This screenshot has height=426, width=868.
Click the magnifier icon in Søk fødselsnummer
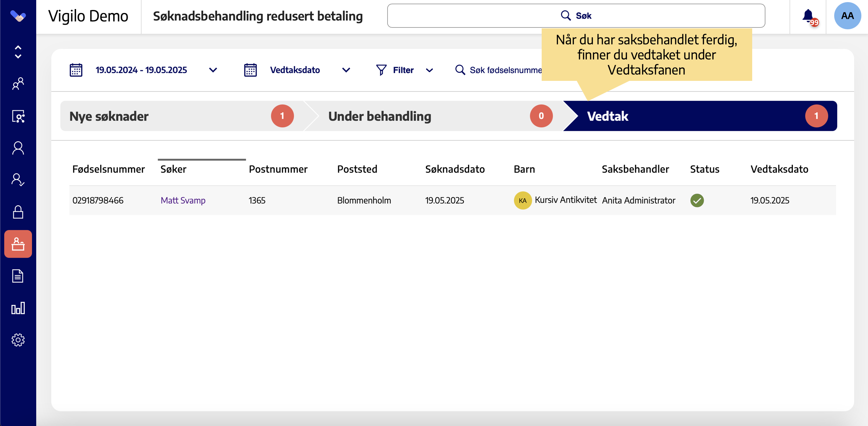click(460, 70)
